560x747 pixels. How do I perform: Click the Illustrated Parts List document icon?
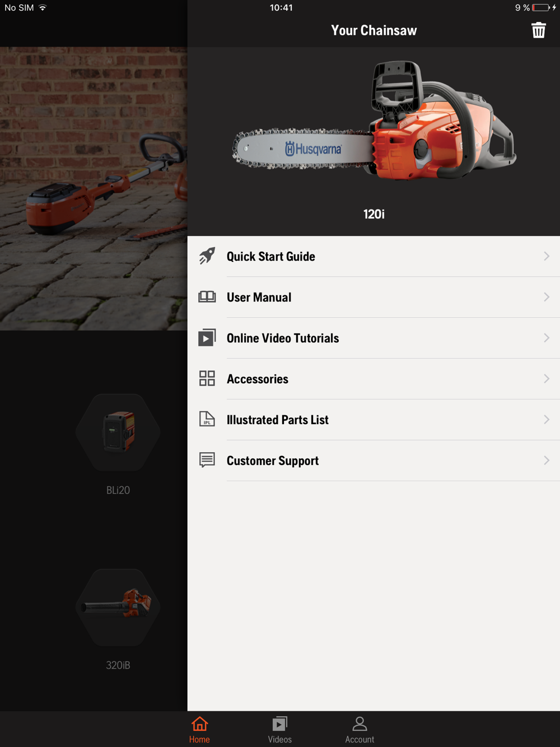207,419
